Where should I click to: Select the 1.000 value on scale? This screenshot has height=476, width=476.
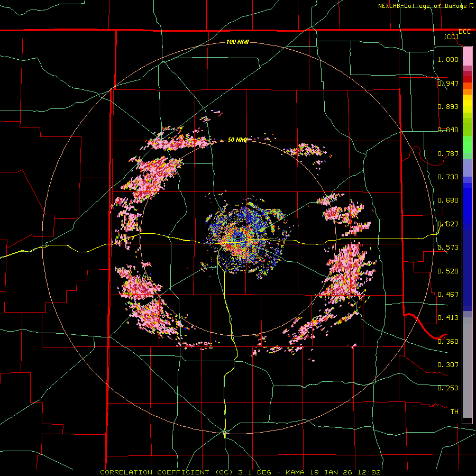click(448, 59)
